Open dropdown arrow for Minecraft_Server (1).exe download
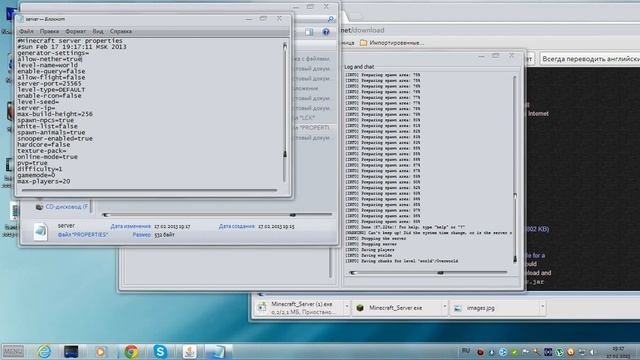 [347, 307]
